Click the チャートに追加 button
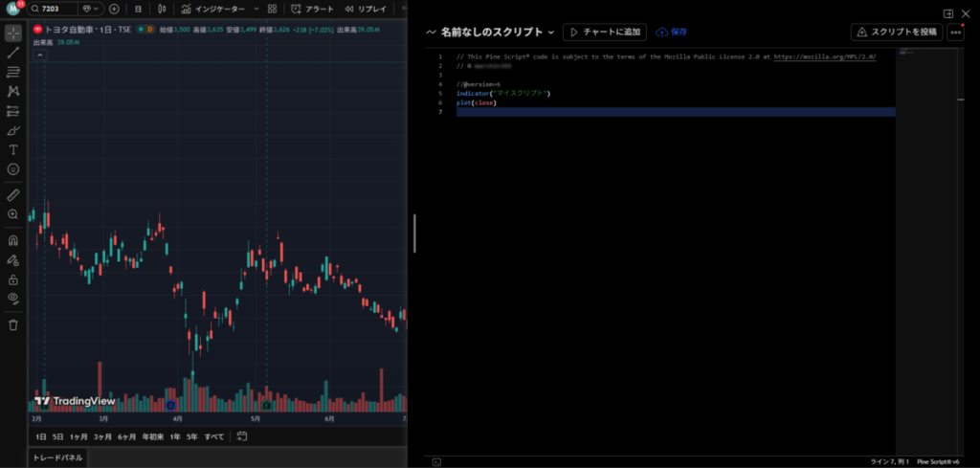This screenshot has width=980, height=468. 605,32
